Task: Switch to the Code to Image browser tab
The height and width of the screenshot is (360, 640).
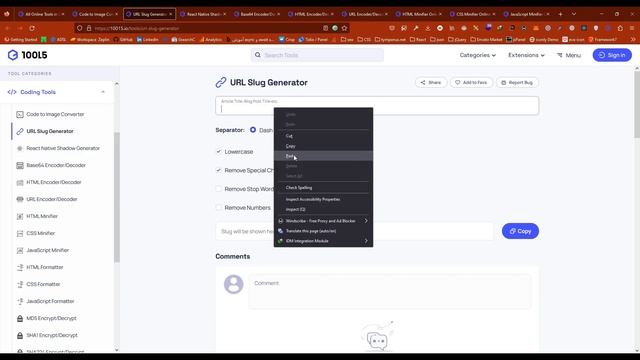Action: (96, 14)
